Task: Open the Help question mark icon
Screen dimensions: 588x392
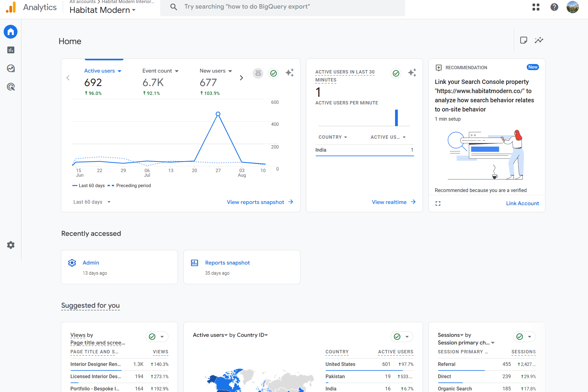Action: (x=554, y=7)
